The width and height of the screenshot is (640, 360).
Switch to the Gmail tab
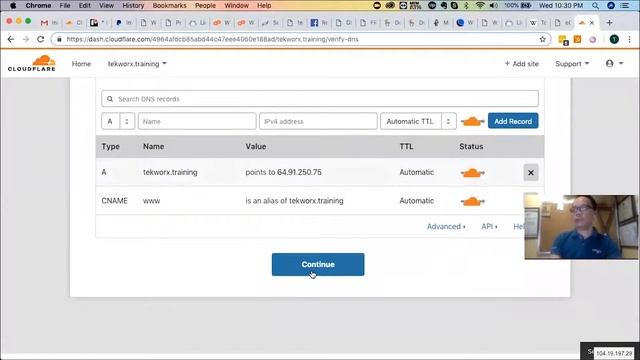[x=49, y=23]
